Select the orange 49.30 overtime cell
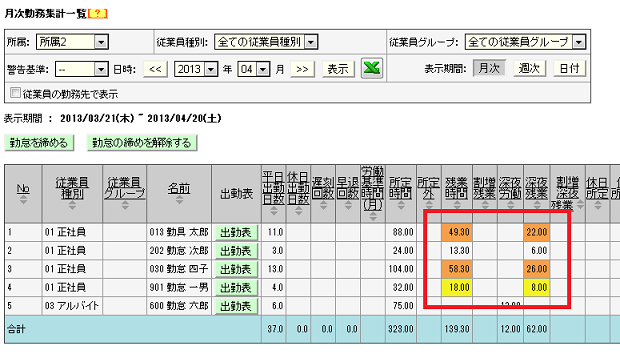The height and width of the screenshot is (362, 620). point(456,232)
